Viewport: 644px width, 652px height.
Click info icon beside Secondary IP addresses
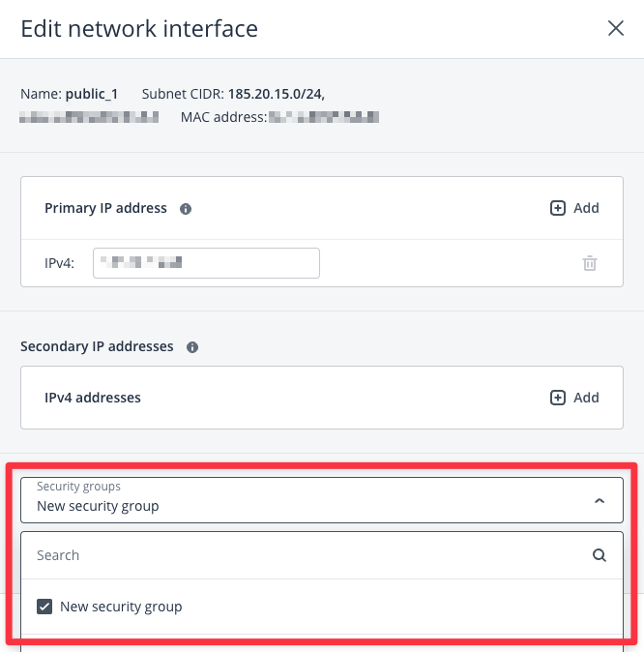(192, 346)
